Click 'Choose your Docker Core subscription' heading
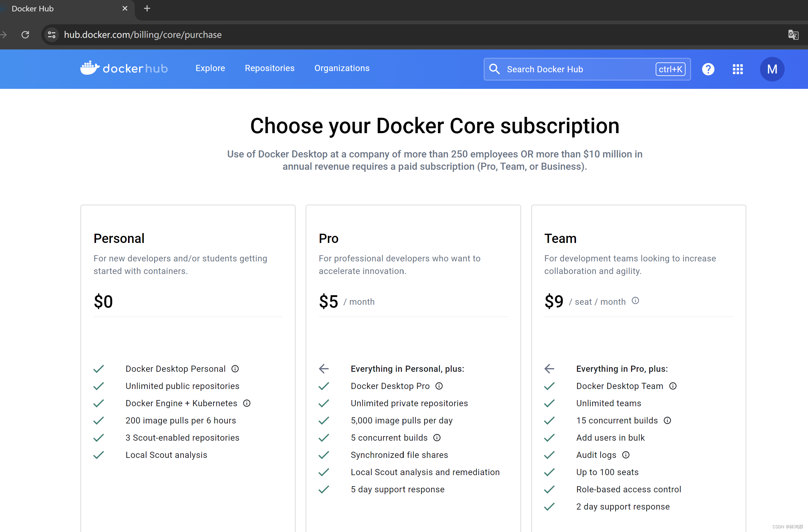The width and height of the screenshot is (808, 532). pos(434,126)
